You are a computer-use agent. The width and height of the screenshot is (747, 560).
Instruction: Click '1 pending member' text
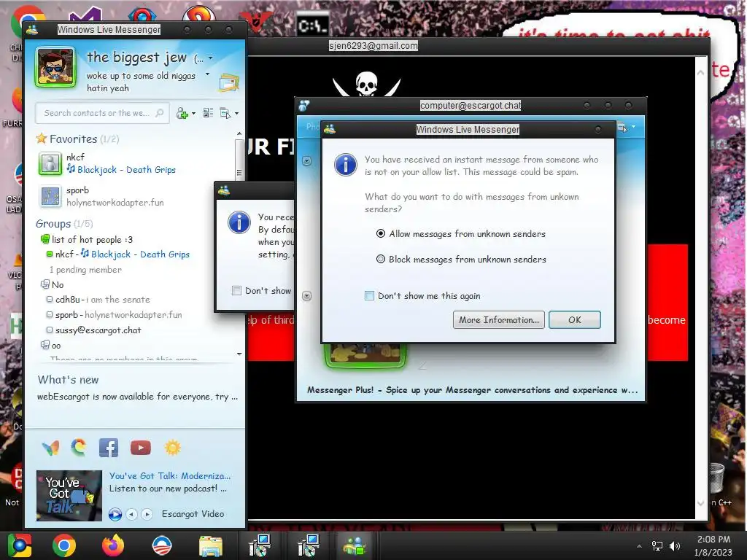[x=86, y=270]
